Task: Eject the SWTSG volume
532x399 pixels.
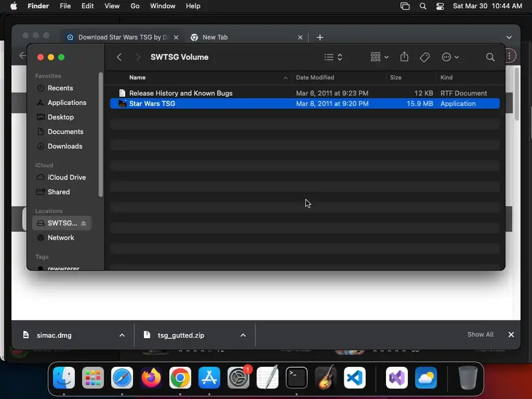Action: pyautogui.click(x=84, y=223)
